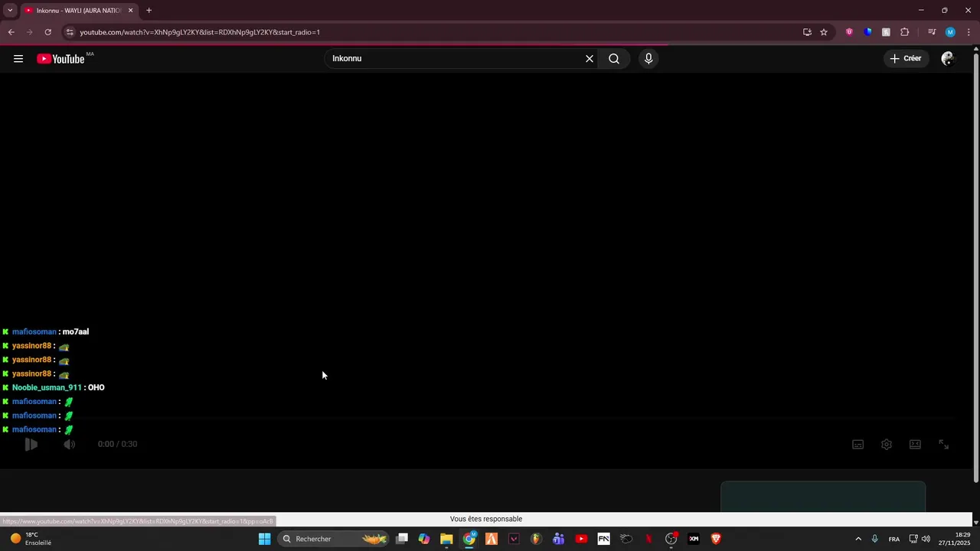The width and height of the screenshot is (980, 551).
Task: Install app via address bar icon
Action: click(807, 32)
